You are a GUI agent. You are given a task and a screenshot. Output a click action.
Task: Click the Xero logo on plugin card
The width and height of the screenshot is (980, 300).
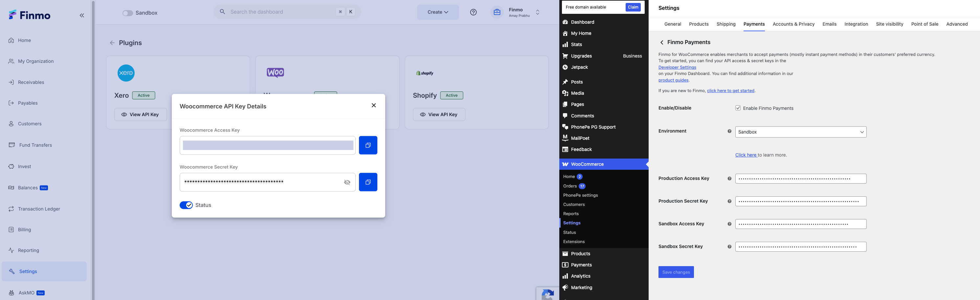(x=126, y=73)
